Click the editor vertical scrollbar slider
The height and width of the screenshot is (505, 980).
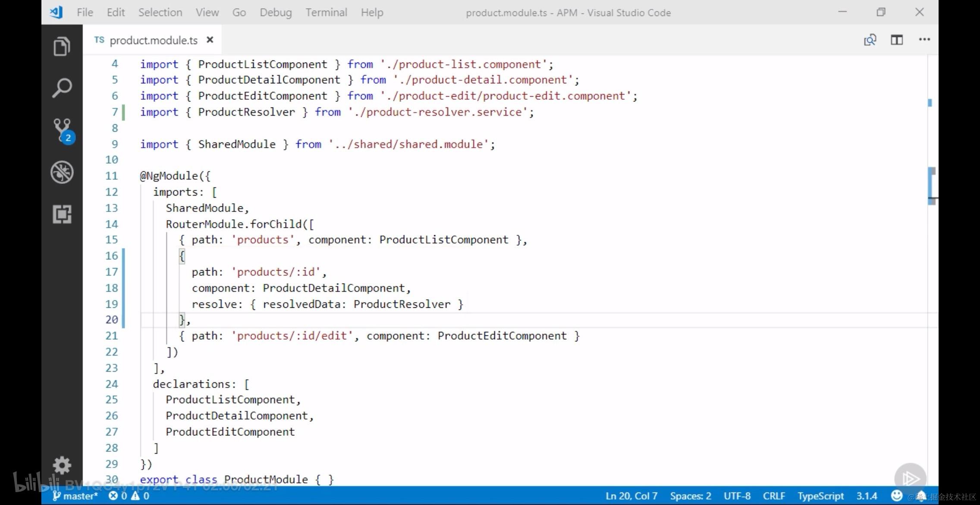[932, 186]
